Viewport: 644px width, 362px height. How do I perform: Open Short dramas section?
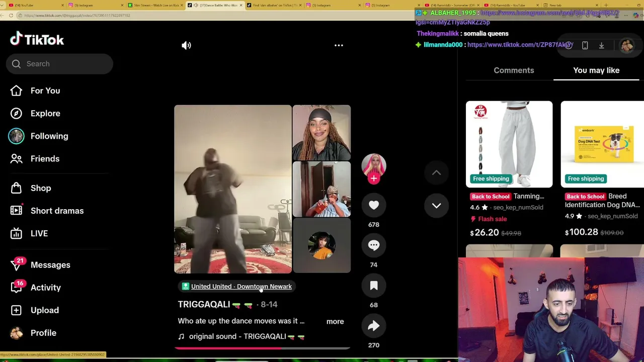point(57,211)
